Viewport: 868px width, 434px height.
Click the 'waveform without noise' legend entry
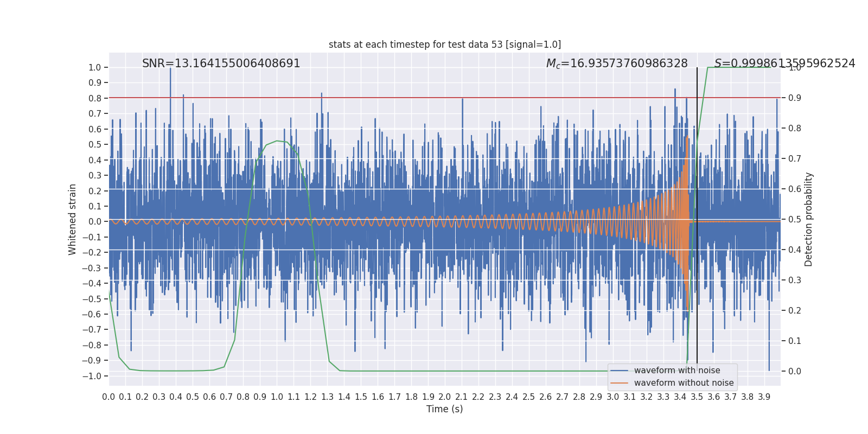tap(684, 383)
